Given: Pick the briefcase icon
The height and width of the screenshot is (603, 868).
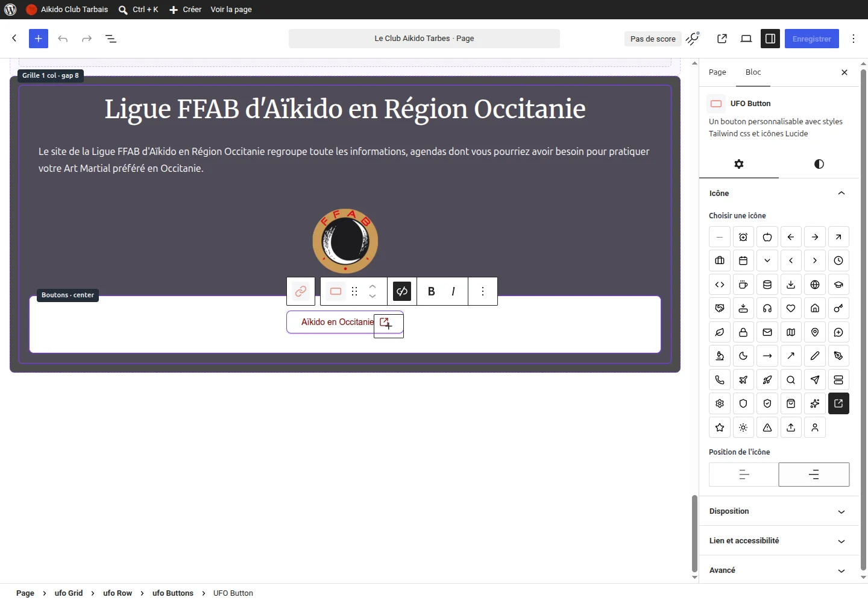Looking at the screenshot, I should coord(720,260).
